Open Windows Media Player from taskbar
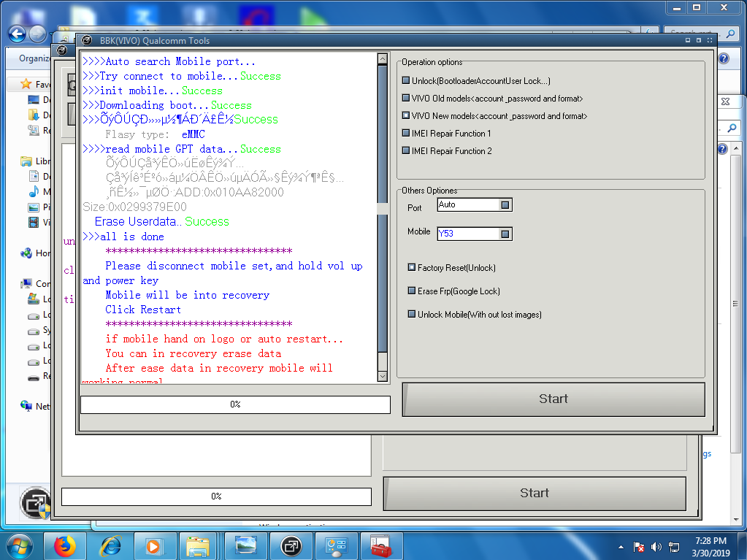This screenshot has height=560, width=747. click(156, 546)
